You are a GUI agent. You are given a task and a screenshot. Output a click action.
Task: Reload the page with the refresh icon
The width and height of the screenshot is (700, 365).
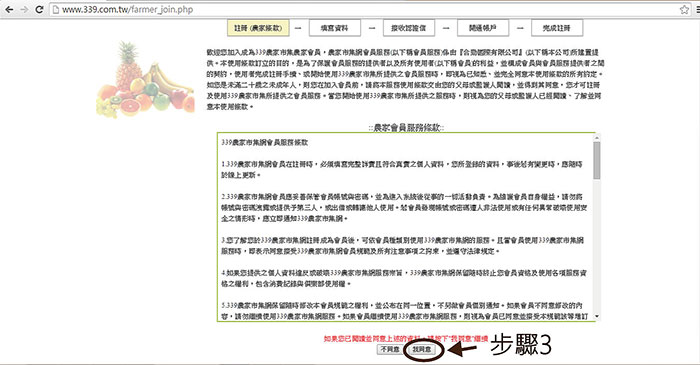[39, 9]
